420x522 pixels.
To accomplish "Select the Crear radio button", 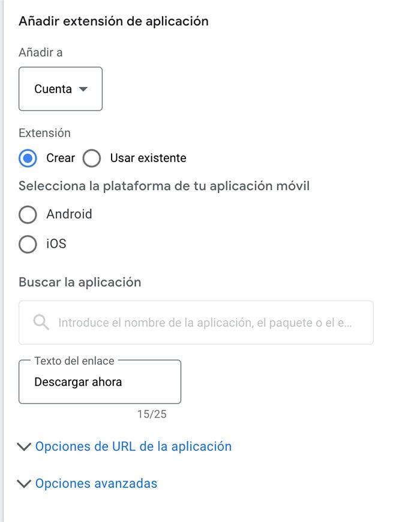I will pyautogui.click(x=28, y=158).
